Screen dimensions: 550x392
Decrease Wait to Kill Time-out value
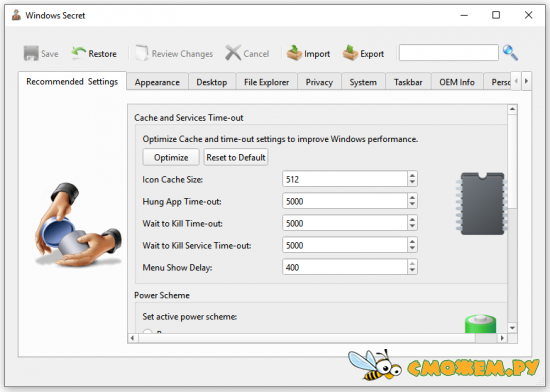pyautogui.click(x=412, y=227)
